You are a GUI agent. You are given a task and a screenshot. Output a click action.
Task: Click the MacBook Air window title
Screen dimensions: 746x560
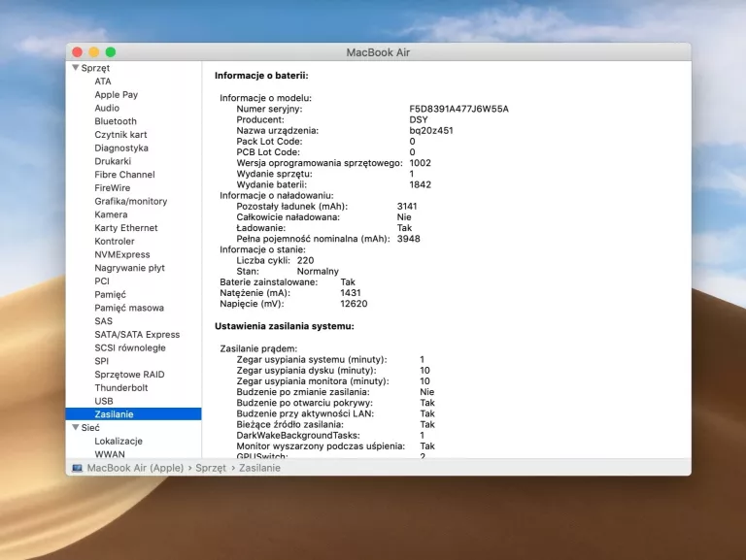click(x=378, y=52)
